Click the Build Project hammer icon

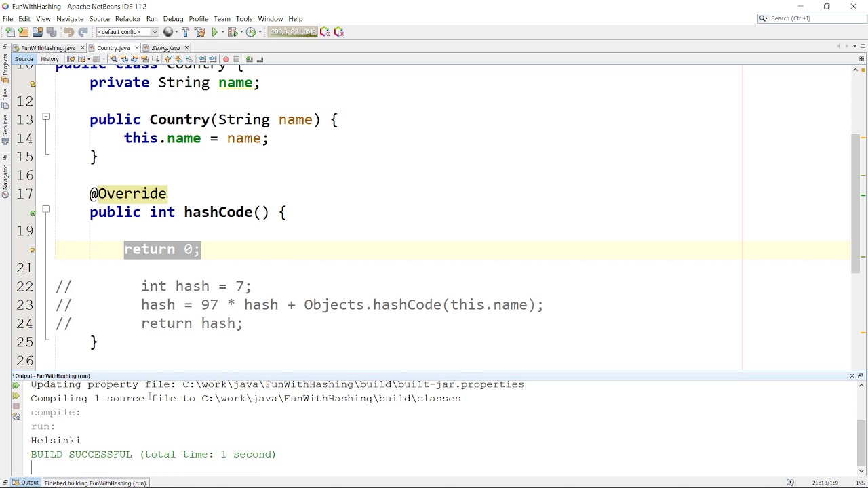point(185,32)
